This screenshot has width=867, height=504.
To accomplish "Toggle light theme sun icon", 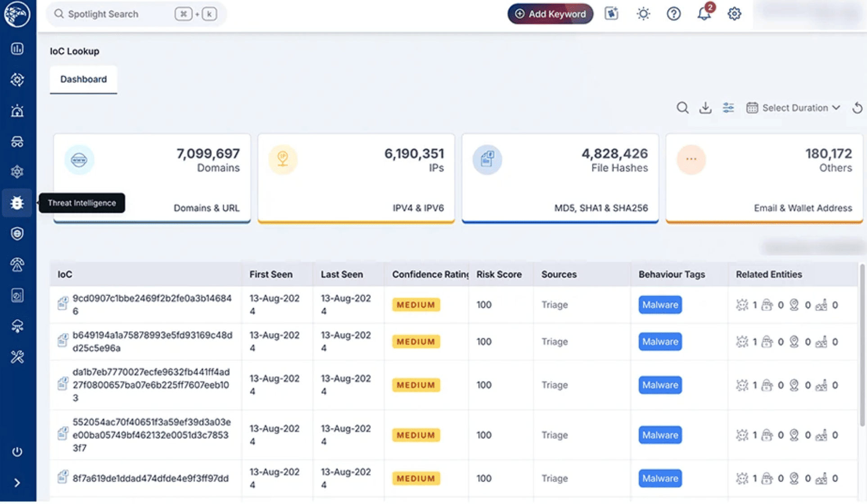I will [x=643, y=14].
